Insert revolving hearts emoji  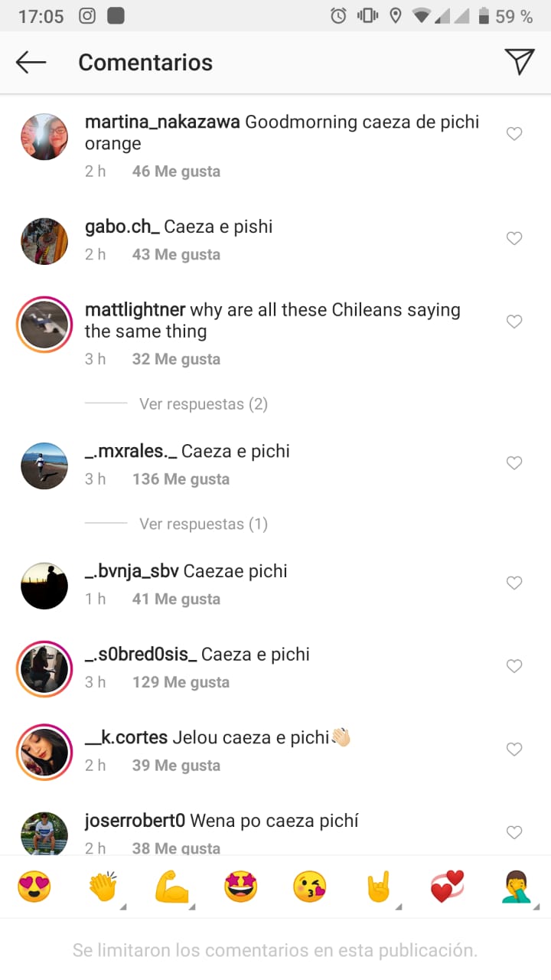click(448, 887)
